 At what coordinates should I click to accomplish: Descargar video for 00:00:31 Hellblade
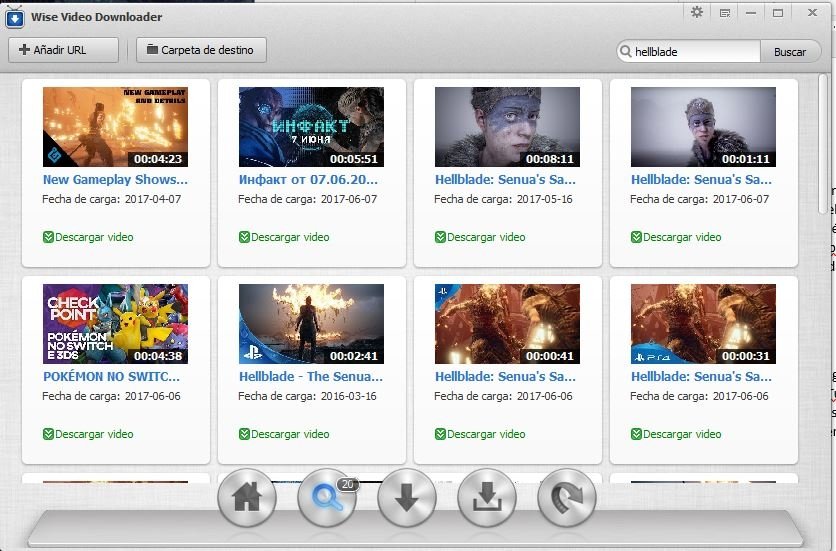[x=676, y=434]
